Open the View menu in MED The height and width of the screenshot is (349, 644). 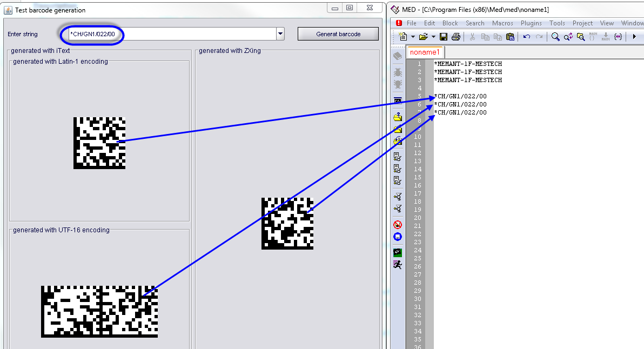click(x=607, y=23)
